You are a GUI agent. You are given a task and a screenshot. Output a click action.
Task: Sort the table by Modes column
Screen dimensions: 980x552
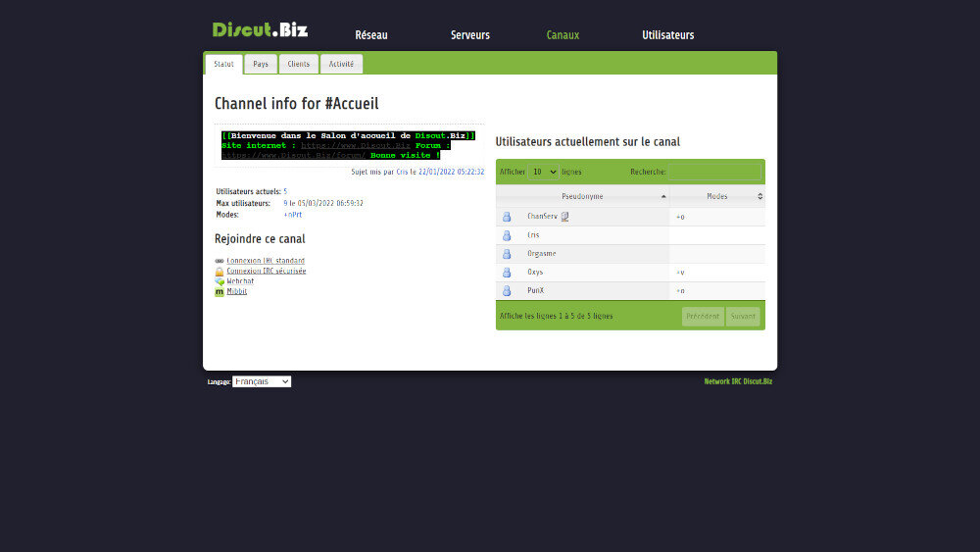point(717,196)
